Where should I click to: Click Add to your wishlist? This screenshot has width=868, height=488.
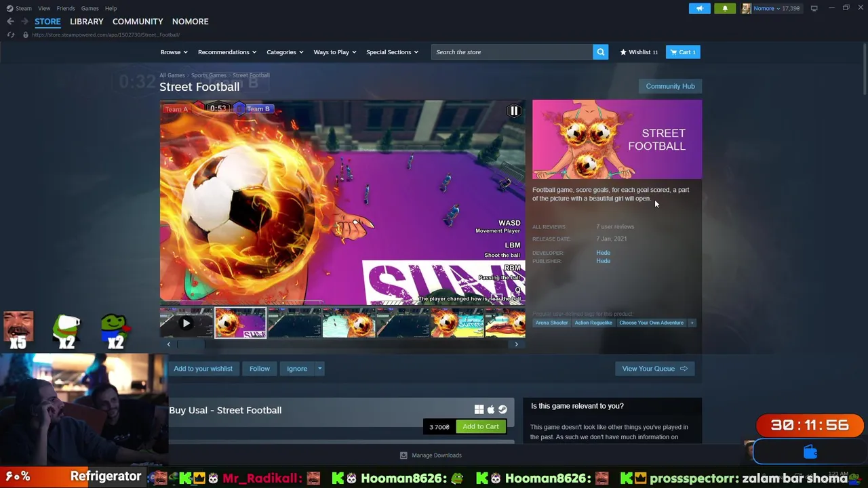(x=203, y=369)
